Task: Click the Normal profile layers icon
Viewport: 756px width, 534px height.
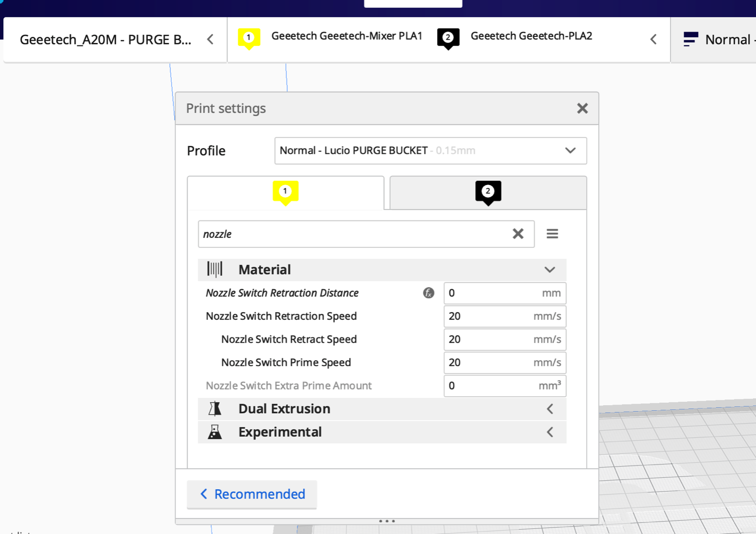Action: (690, 40)
